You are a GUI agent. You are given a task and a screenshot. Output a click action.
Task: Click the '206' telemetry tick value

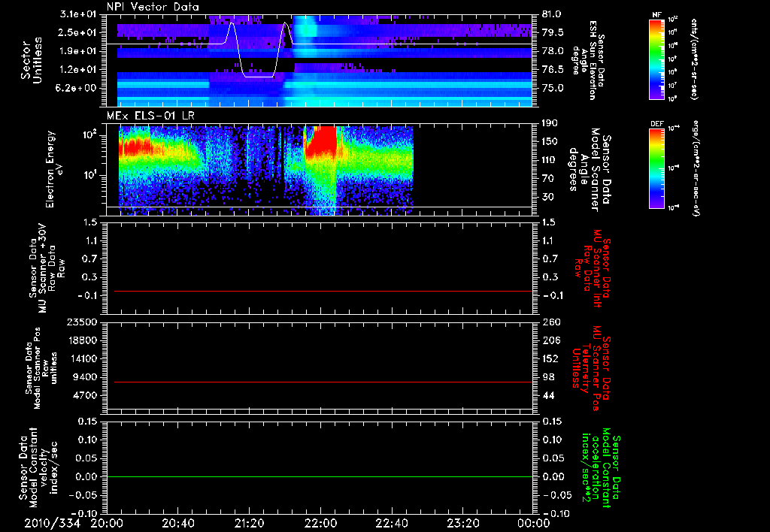pyautogui.click(x=550, y=340)
